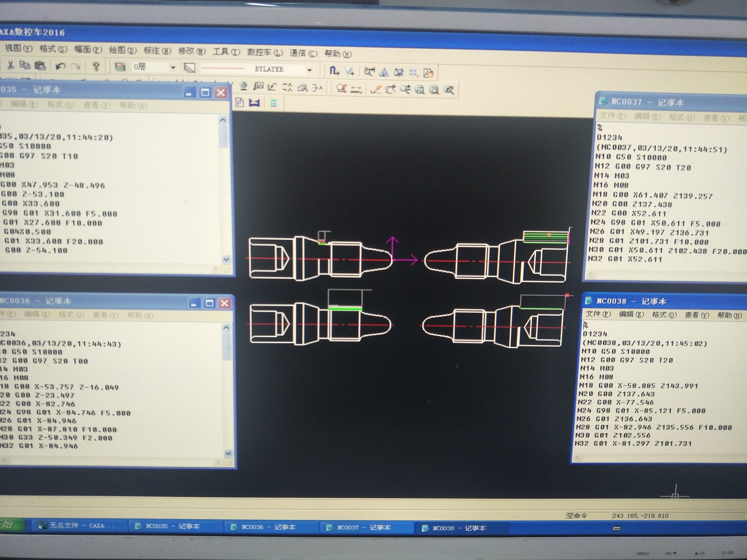Click line 'N18 G00 X61.407 Z139.257' in NC0037
The image size is (747, 560).
653,195
